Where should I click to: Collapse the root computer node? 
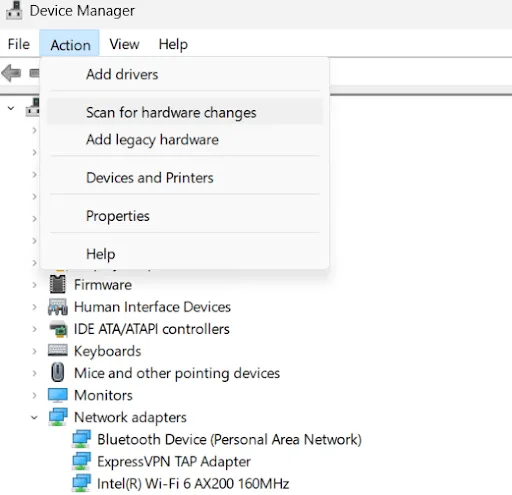coord(11,108)
